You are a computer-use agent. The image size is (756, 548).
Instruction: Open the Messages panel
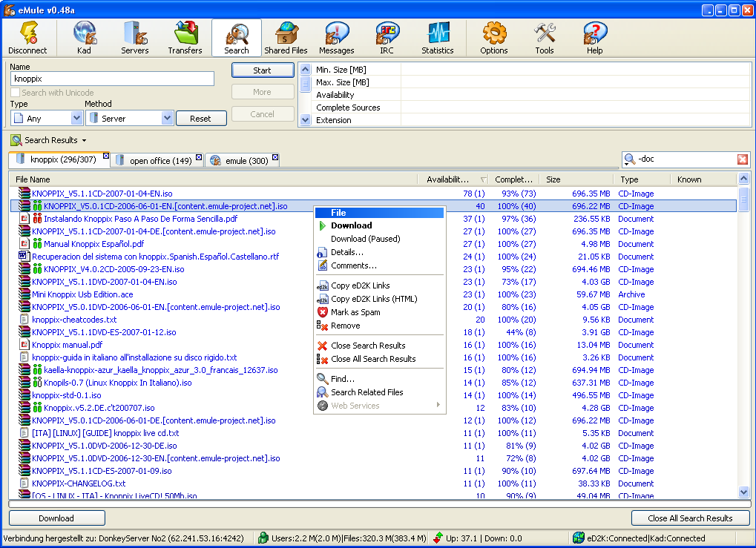[x=336, y=37]
